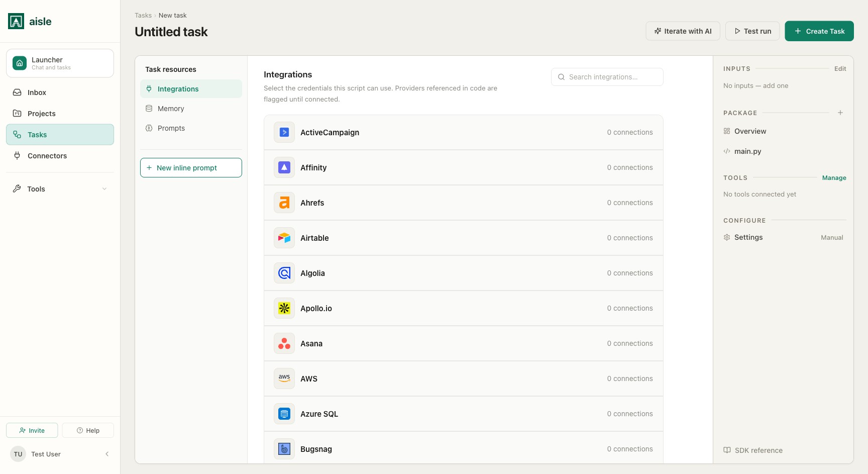
Task: Select the Ahrefs integration name
Action: 312,203
